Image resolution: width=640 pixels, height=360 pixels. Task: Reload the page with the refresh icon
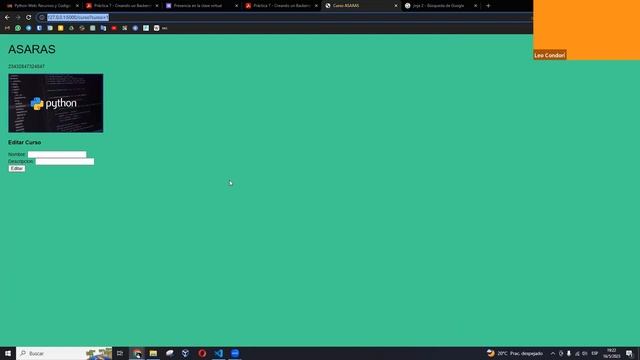(x=29, y=18)
